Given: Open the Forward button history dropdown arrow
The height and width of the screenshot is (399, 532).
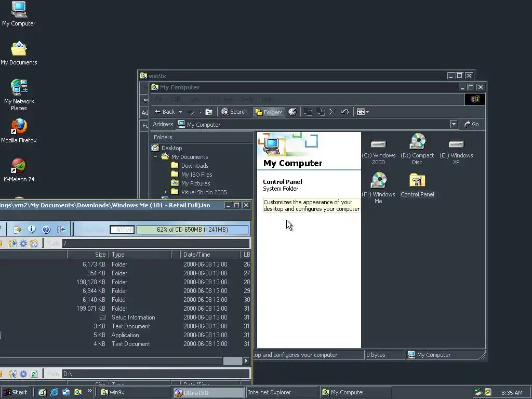Looking at the screenshot, I should pos(200,112).
